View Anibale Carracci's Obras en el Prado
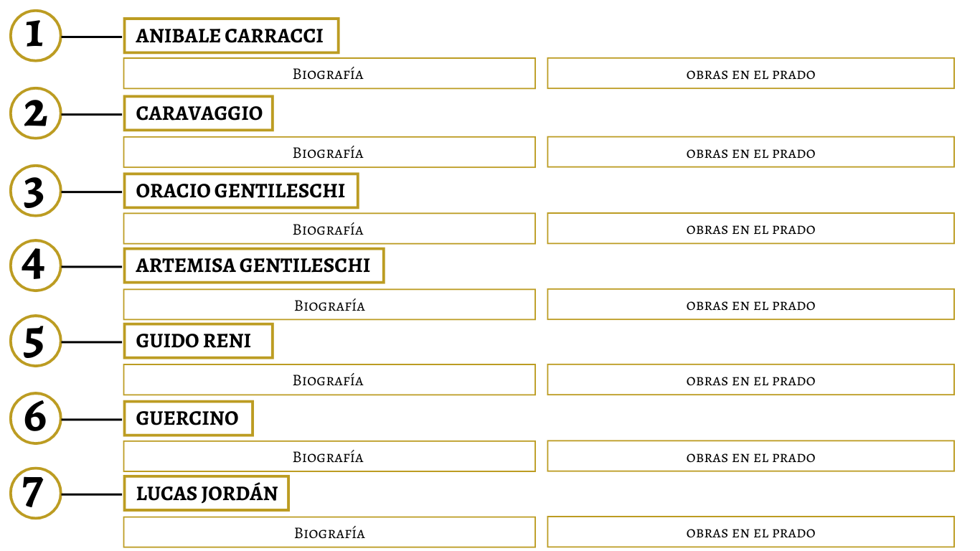Viewport: 980px width, 551px height. pyautogui.click(x=750, y=73)
